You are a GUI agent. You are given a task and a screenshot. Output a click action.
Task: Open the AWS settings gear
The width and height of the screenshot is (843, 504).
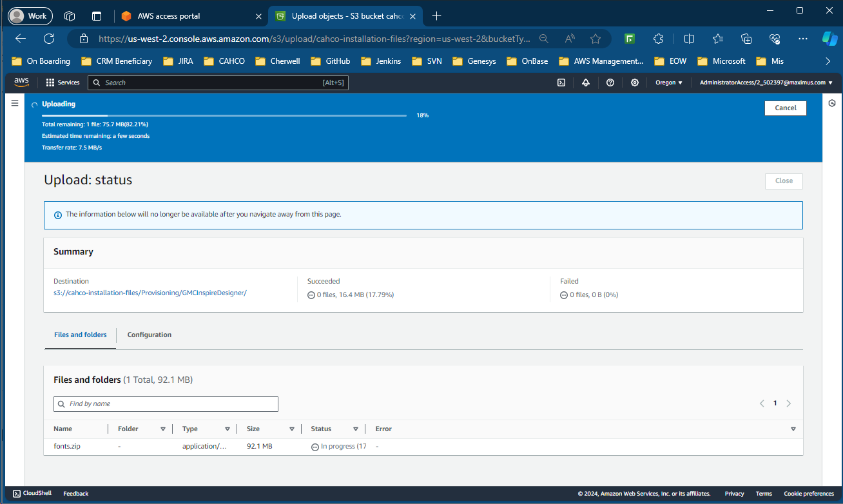tap(635, 82)
